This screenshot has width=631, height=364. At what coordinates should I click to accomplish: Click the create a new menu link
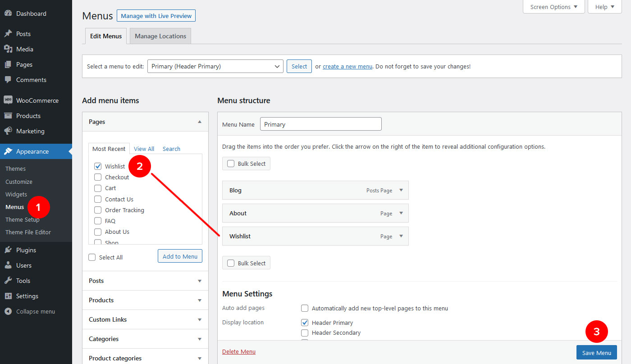(347, 66)
